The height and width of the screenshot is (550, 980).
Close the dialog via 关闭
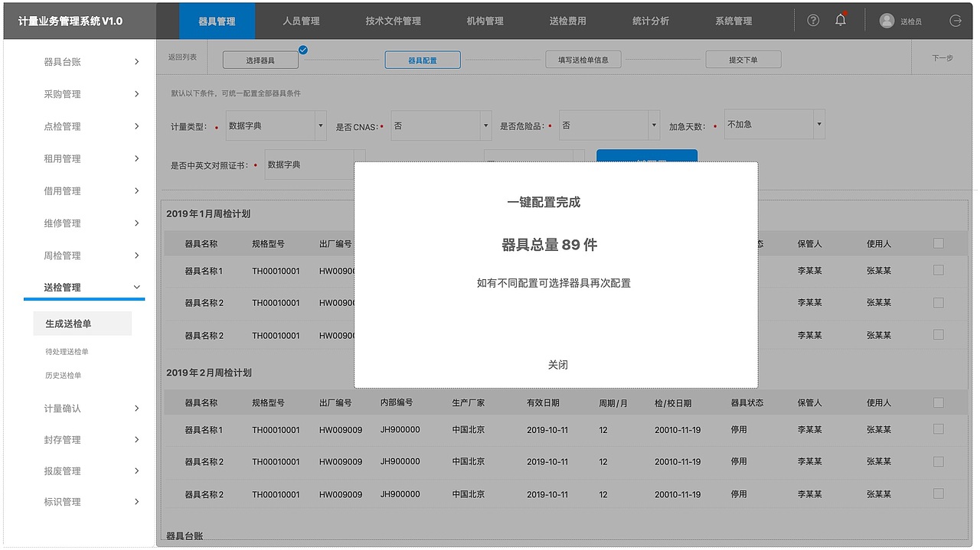558,365
